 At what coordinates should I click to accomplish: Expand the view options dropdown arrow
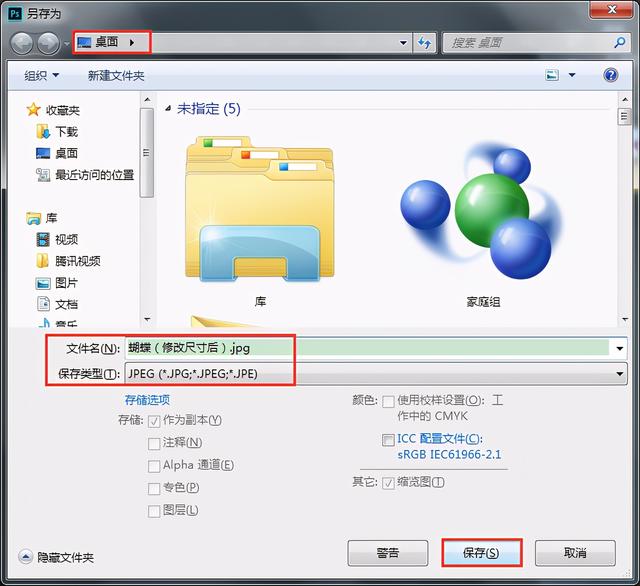coord(572,75)
